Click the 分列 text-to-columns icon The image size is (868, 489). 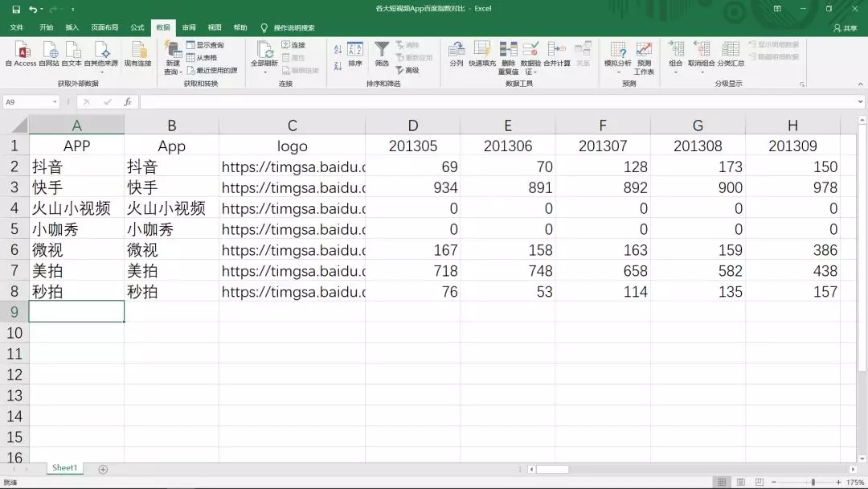tap(457, 51)
